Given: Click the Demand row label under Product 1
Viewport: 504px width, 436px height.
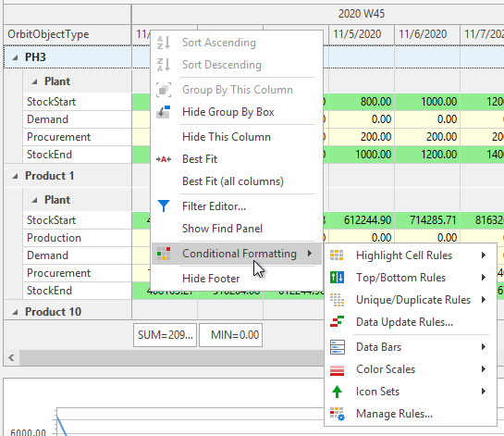Looking at the screenshot, I should point(77,255).
